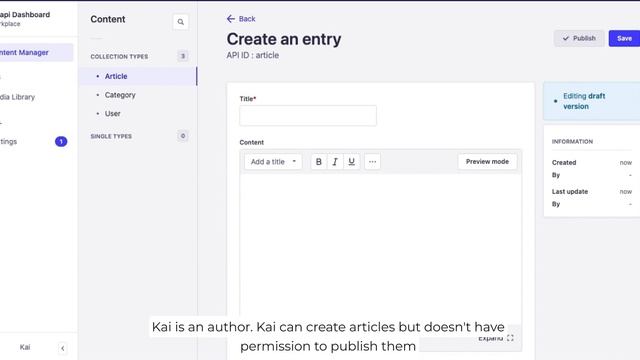
Task: Click the Create an entry heading
Action: tap(284, 39)
